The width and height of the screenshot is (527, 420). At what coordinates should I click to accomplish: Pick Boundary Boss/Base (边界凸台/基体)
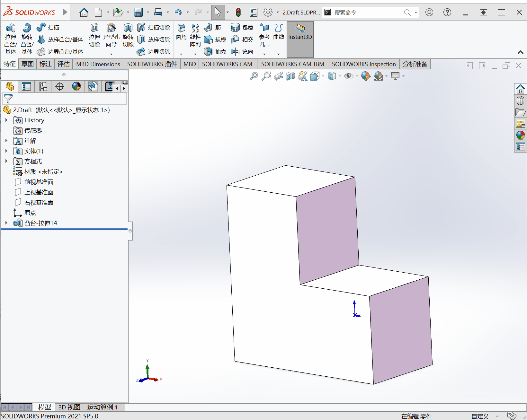60,52
